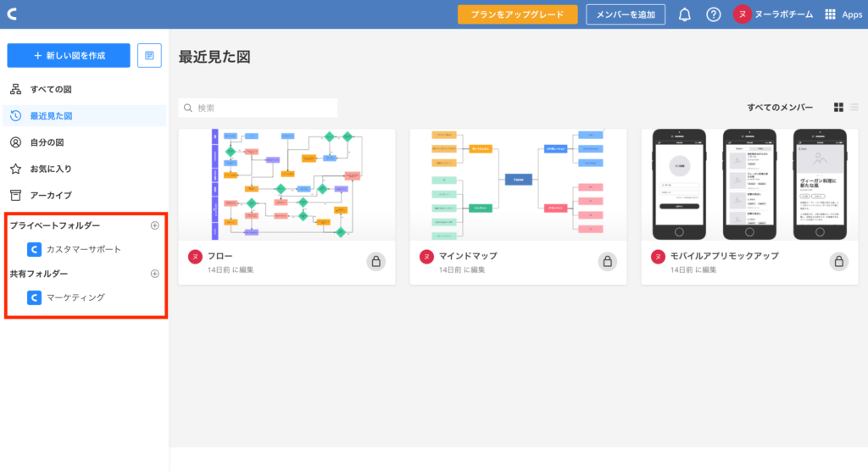Click the notification bell icon
The image size is (868, 472).
[x=685, y=14]
